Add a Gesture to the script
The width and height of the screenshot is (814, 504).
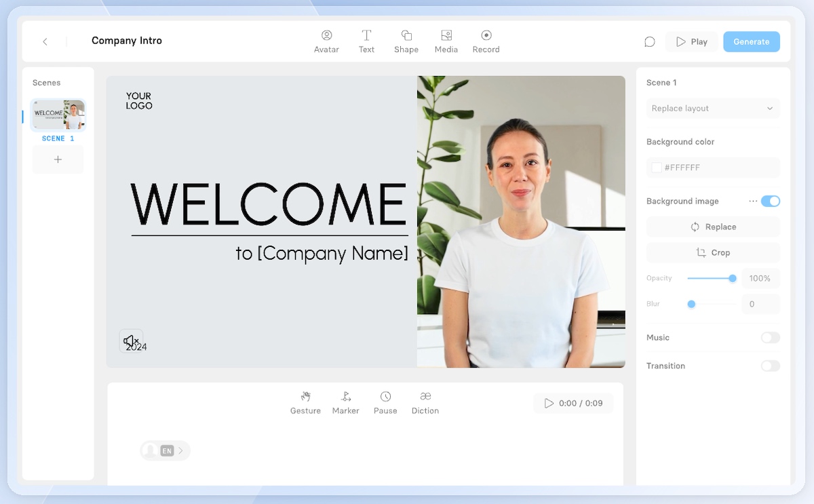click(x=305, y=403)
